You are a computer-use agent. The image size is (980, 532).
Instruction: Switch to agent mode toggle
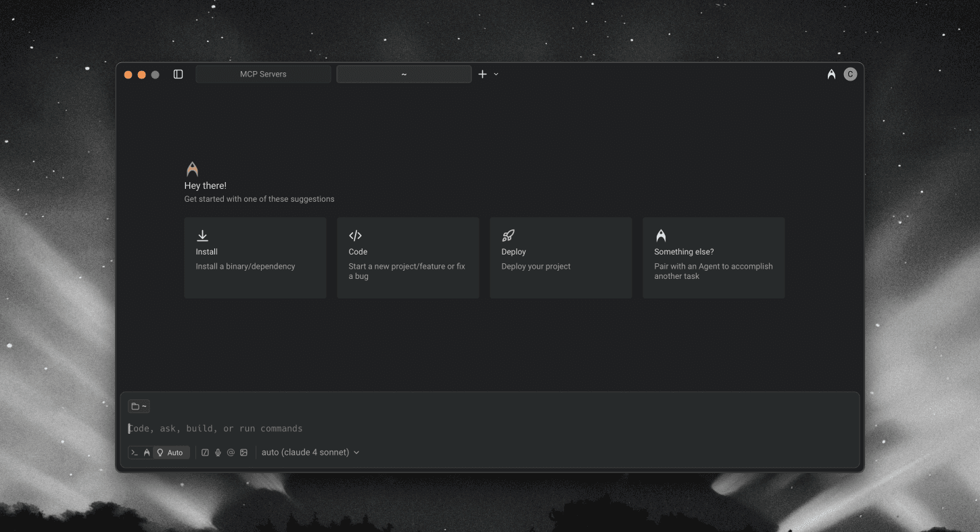point(147,453)
